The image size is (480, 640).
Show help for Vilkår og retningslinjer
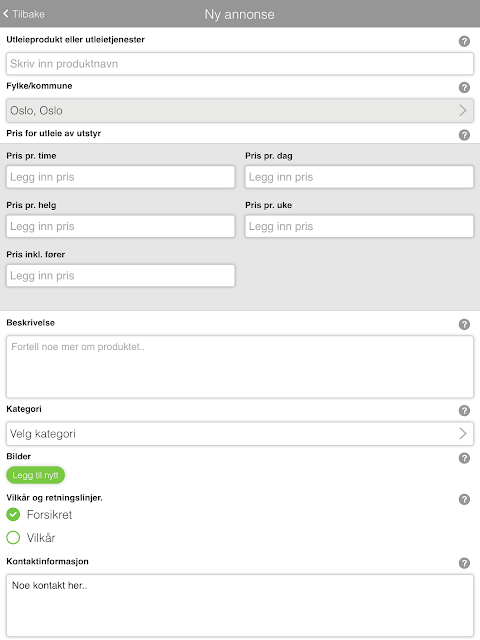pos(464,499)
